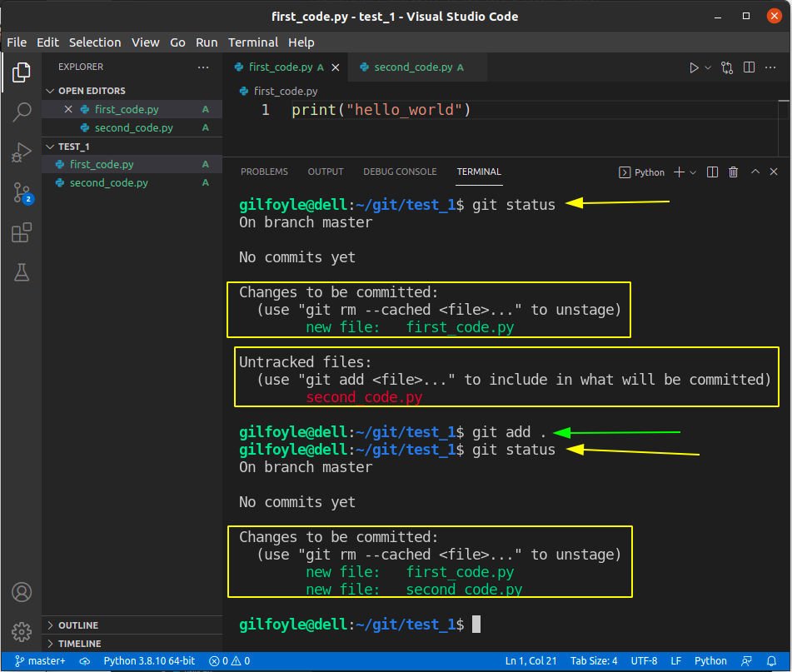Open the run options dropdown arrow
The width and height of the screenshot is (792, 672).
[706, 67]
